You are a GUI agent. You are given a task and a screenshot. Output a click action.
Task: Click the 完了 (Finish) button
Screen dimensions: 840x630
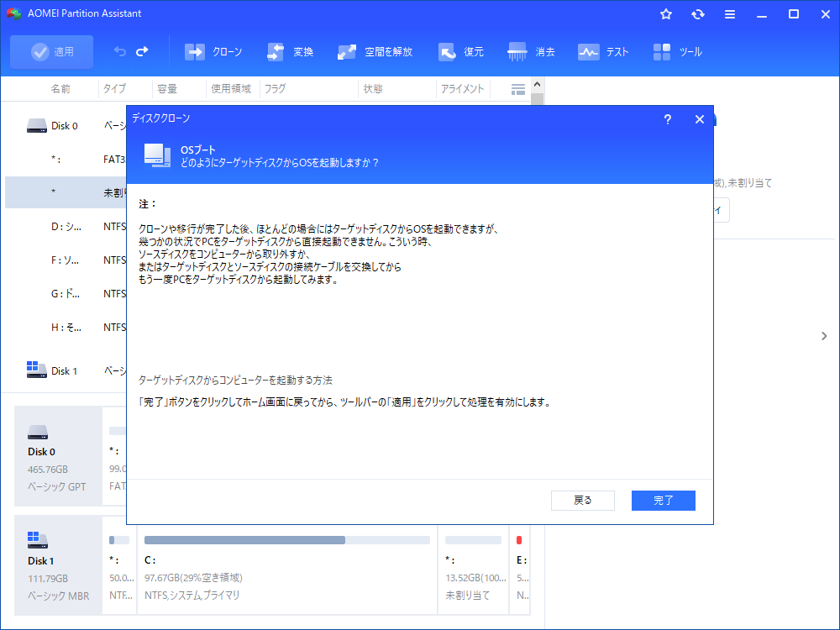664,501
